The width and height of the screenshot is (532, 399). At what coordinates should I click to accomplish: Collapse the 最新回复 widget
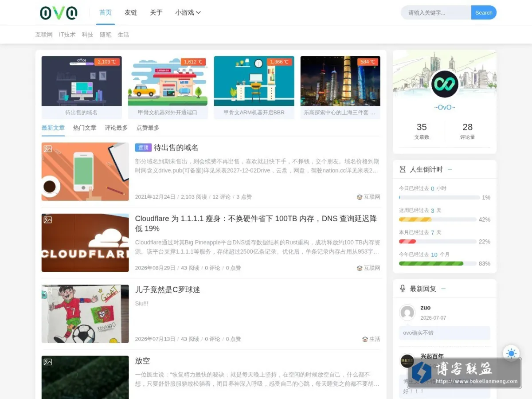pos(443,289)
